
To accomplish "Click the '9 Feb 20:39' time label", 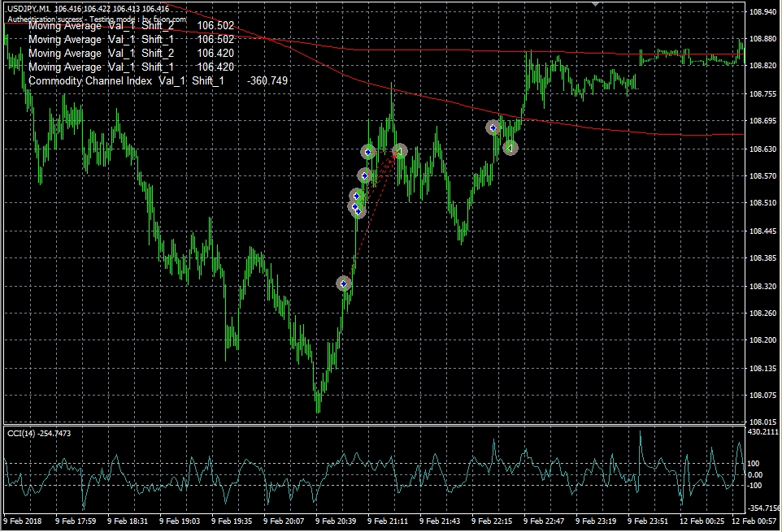I will coord(336,521).
